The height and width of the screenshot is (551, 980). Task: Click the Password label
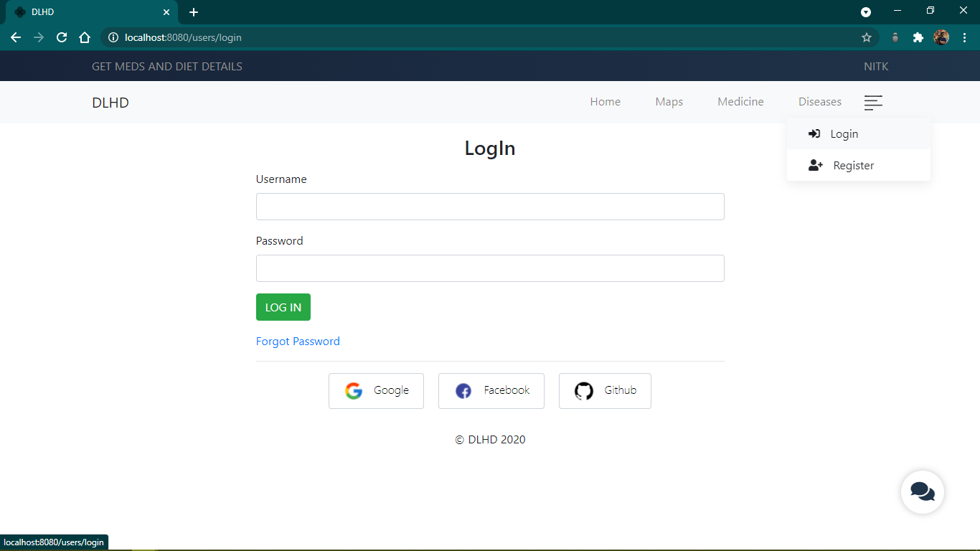tap(280, 241)
